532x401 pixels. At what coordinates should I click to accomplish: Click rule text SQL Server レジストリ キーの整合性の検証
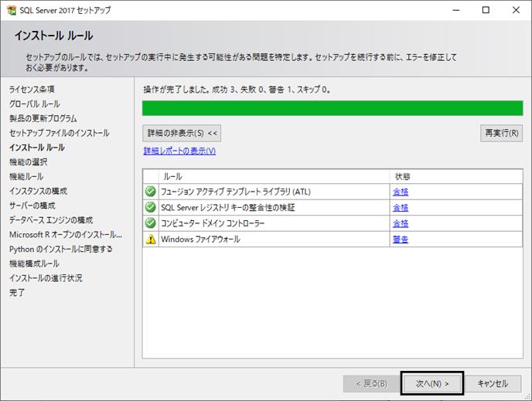[x=228, y=207]
